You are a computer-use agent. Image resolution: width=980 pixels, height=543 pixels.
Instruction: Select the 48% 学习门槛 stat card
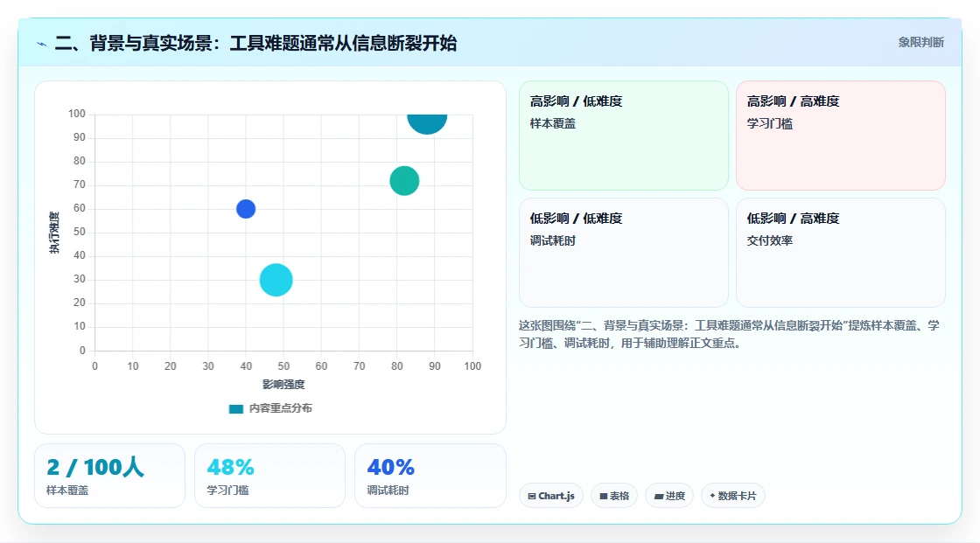click(x=270, y=476)
